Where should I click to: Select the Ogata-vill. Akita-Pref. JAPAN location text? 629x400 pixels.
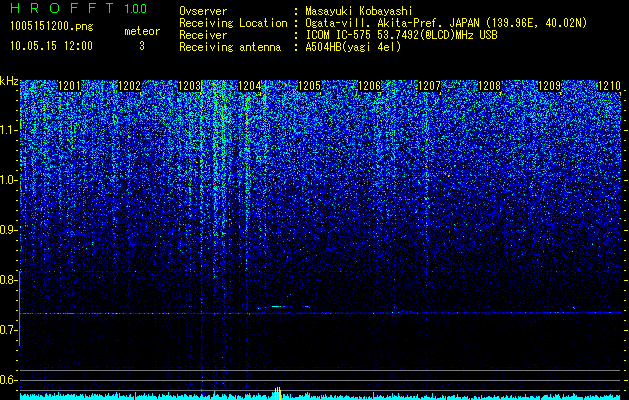tap(446, 23)
